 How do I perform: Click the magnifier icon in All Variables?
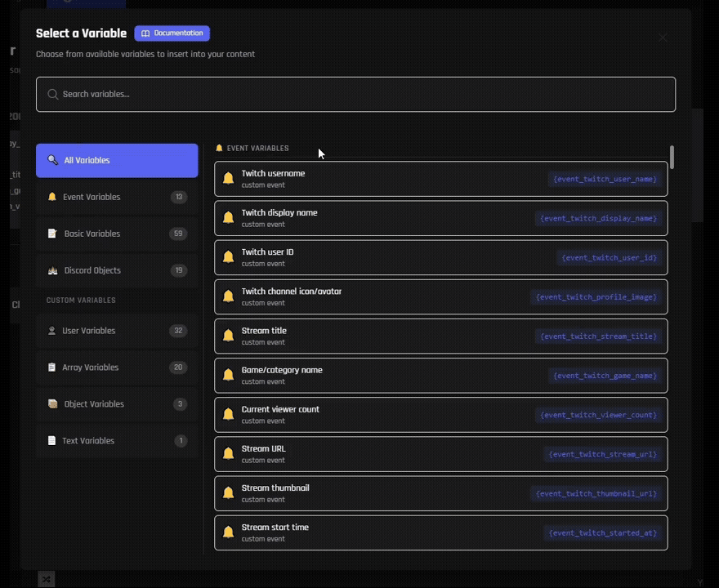[53, 160]
